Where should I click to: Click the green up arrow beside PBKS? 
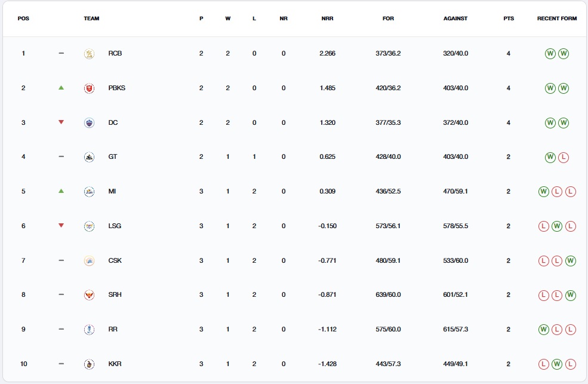point(61,88)
